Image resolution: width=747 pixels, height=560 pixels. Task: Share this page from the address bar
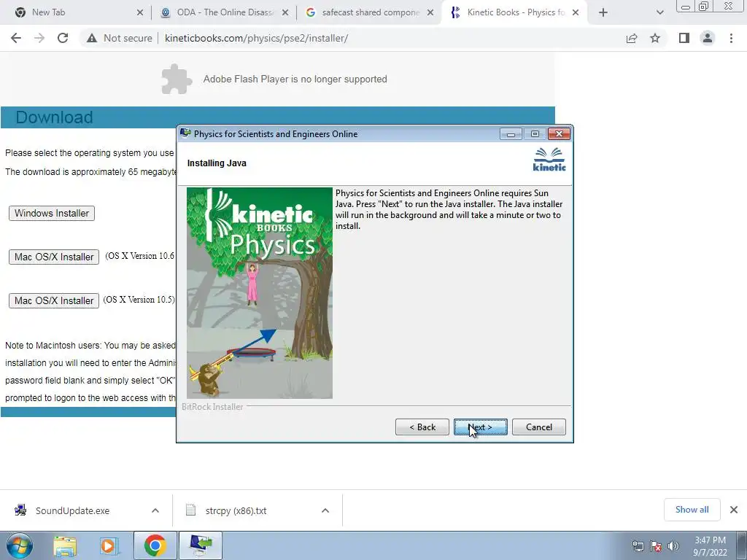point(632,38)
